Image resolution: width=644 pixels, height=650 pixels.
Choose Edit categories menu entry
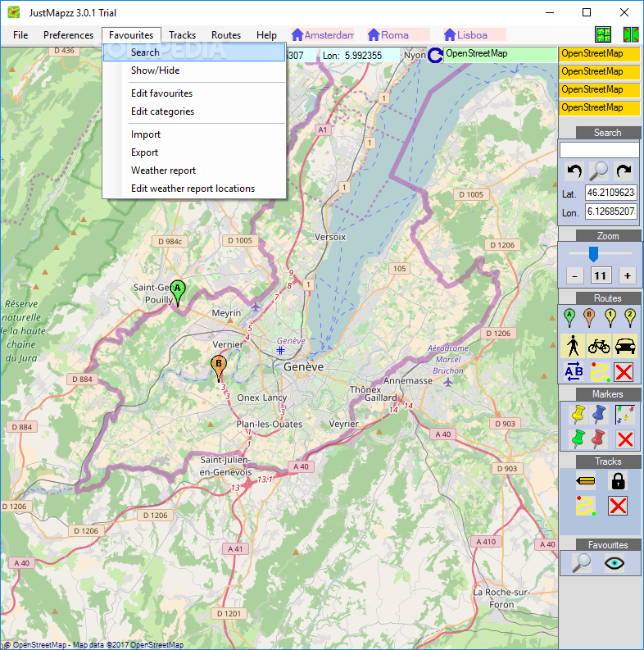click(x=194, y=111)
